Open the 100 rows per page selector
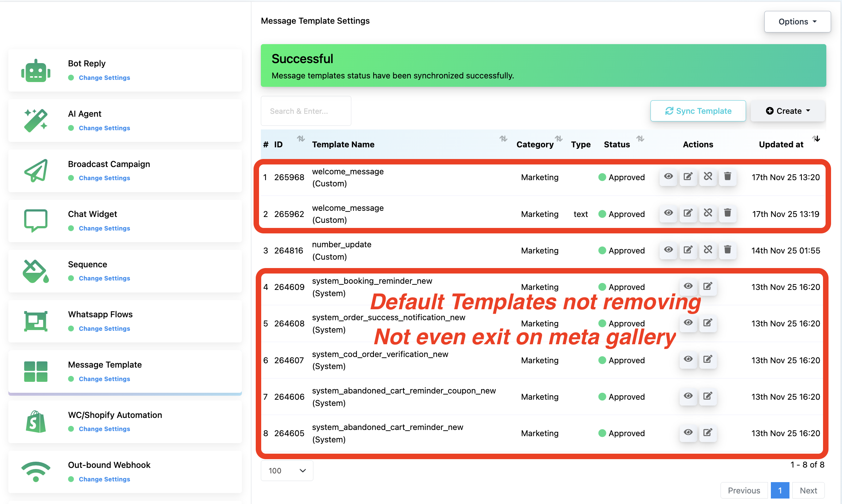 tap(287, 470)
